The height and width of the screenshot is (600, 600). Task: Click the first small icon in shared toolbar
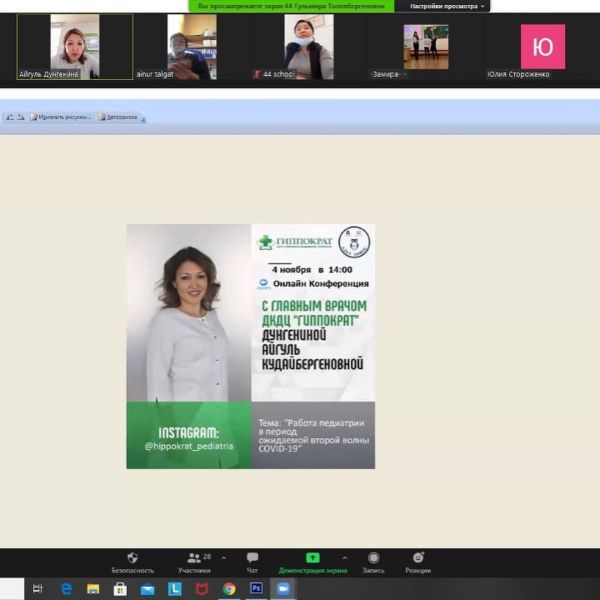click(10, 117)
